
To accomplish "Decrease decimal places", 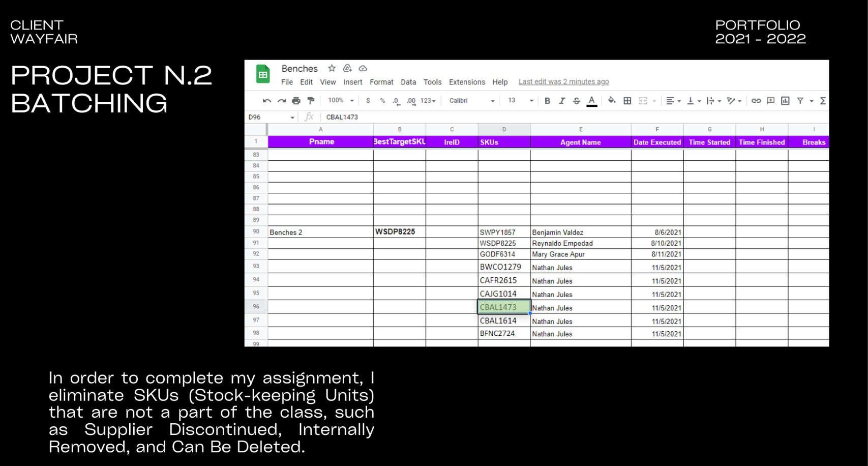I will tap(396, 101).
